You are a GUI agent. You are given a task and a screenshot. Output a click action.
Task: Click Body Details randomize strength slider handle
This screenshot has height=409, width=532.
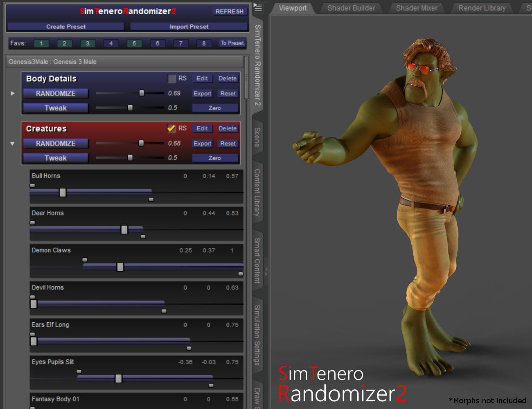pos(142,93)
